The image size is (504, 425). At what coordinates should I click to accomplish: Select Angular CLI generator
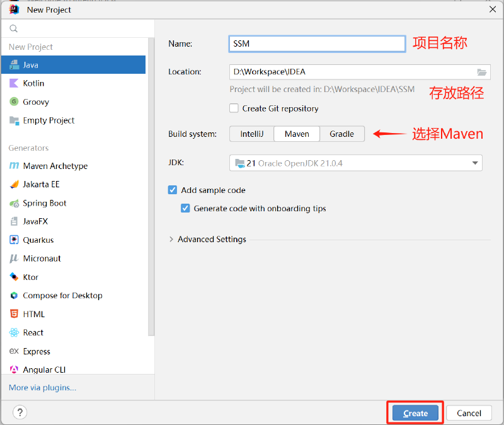click(x=73, y=369)
